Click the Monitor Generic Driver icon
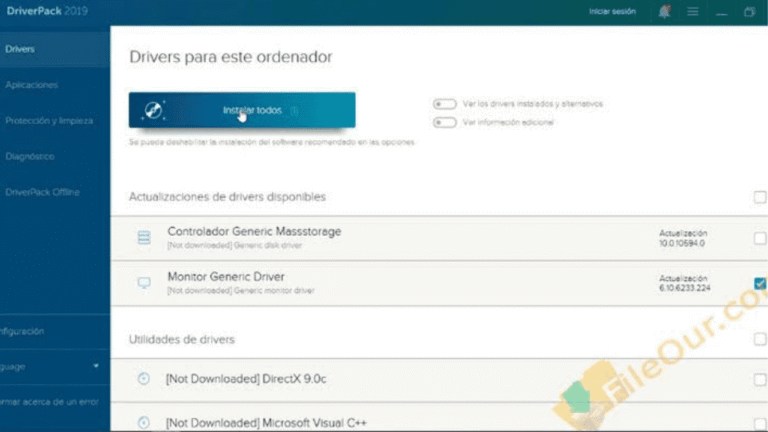This screenshot has height=432, width=768. pyautogui.click(x=144, y=283)
